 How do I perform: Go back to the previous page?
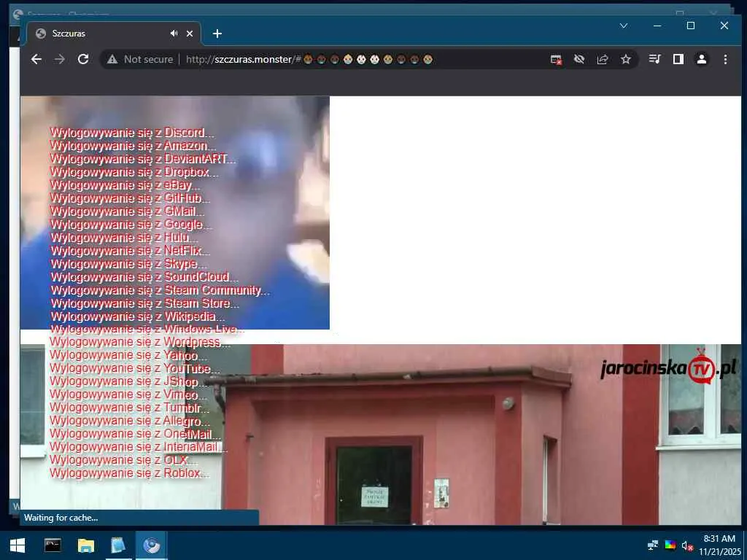[x=36, y=59]
